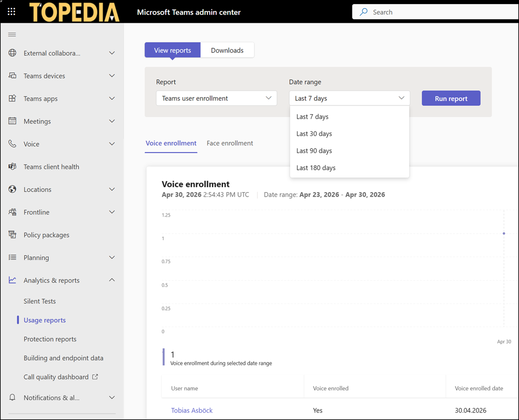Expand the Frontline chevron
519x420 pixels.
click(112, 212)
